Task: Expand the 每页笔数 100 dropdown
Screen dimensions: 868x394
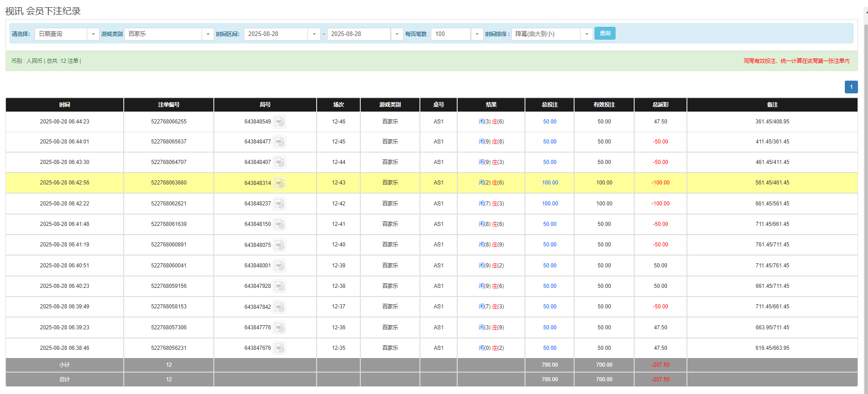Action: click(x=476, y=34)
